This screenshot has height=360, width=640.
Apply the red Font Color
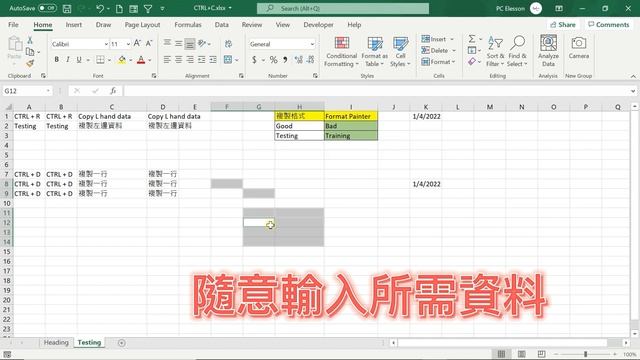point(141,60)
